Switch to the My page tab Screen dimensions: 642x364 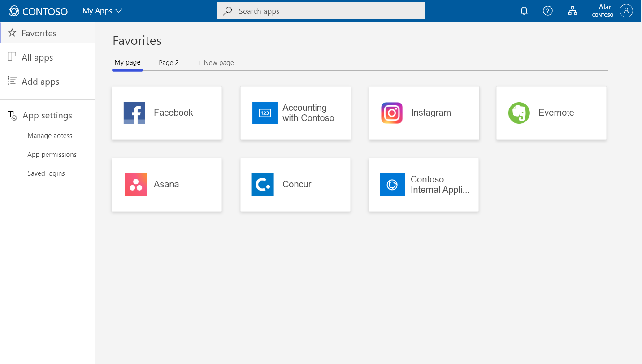point(127,62)
